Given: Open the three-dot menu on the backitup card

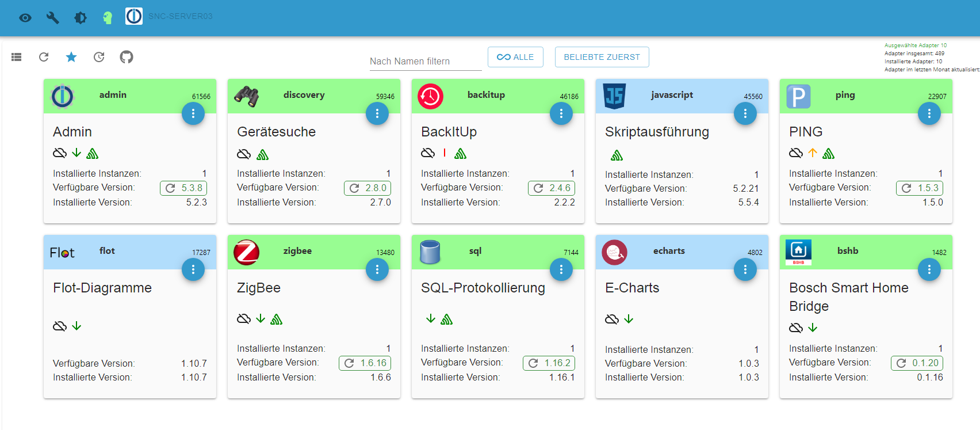Looking at the screenshot, I should [x=561, y=114].
